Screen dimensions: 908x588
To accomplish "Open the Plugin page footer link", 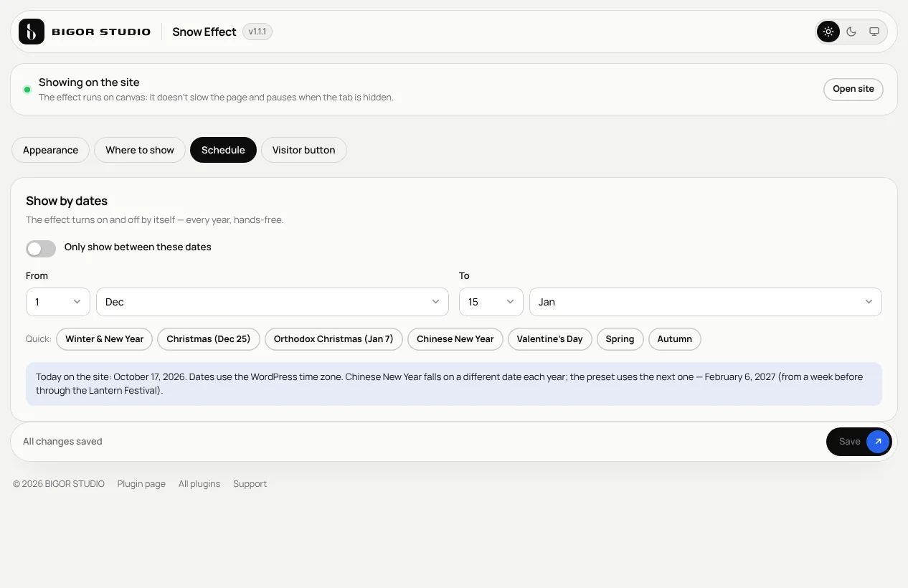I will (141, 484).
